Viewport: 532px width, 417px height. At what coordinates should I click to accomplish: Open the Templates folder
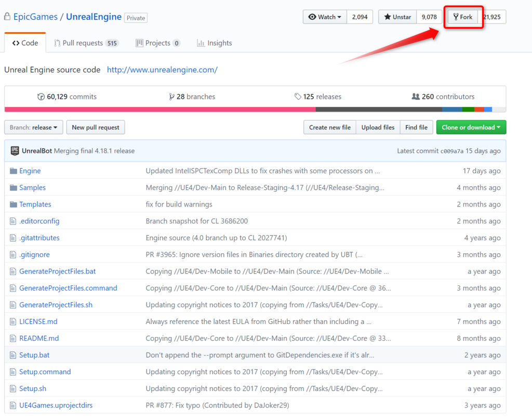[x=35, y=204]
